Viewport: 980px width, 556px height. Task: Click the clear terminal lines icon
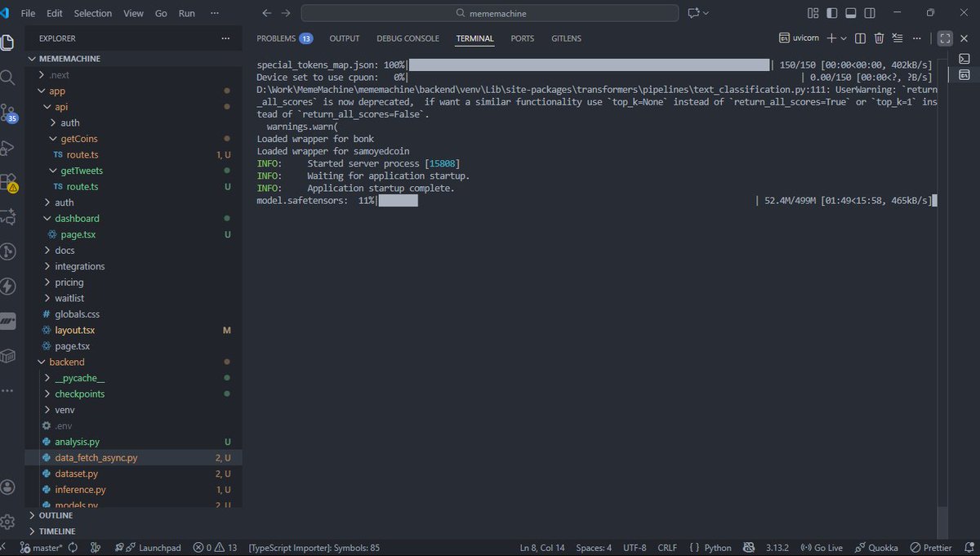898,38
